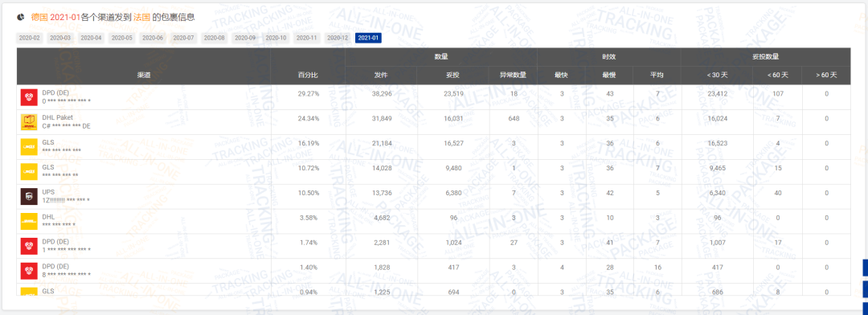Click the 9,465 under-30-days cell

[x=717, y=168]
